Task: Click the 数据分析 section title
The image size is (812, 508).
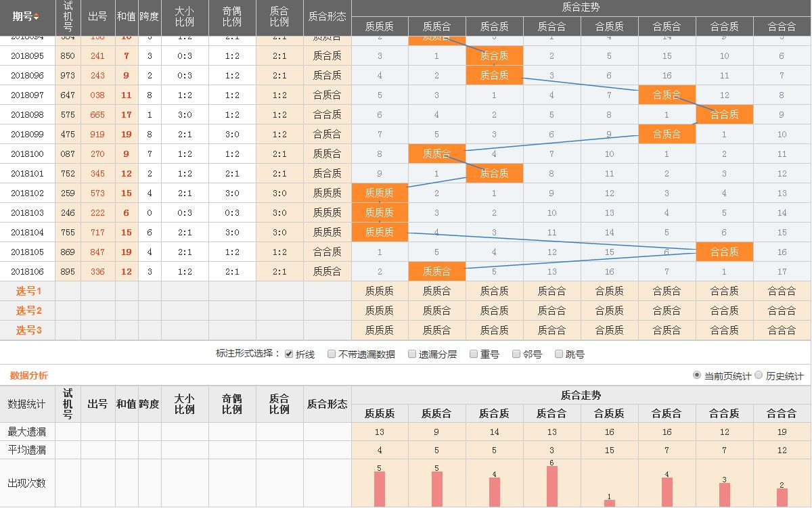Action: point(28,375)
